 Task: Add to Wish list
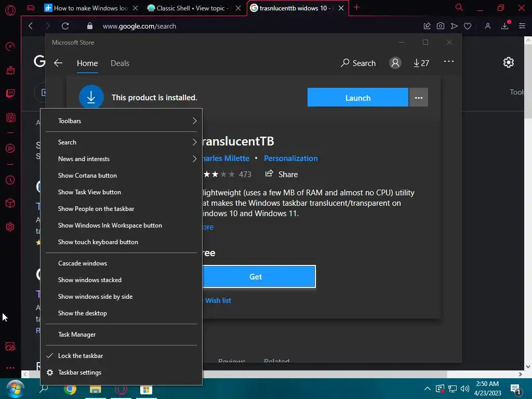click(x=218, y=301)
